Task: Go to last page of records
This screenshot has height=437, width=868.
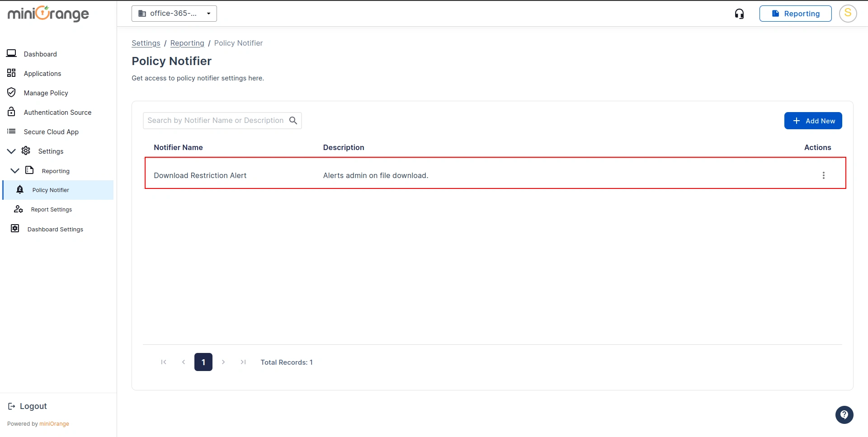Action: tap(243, 362)
